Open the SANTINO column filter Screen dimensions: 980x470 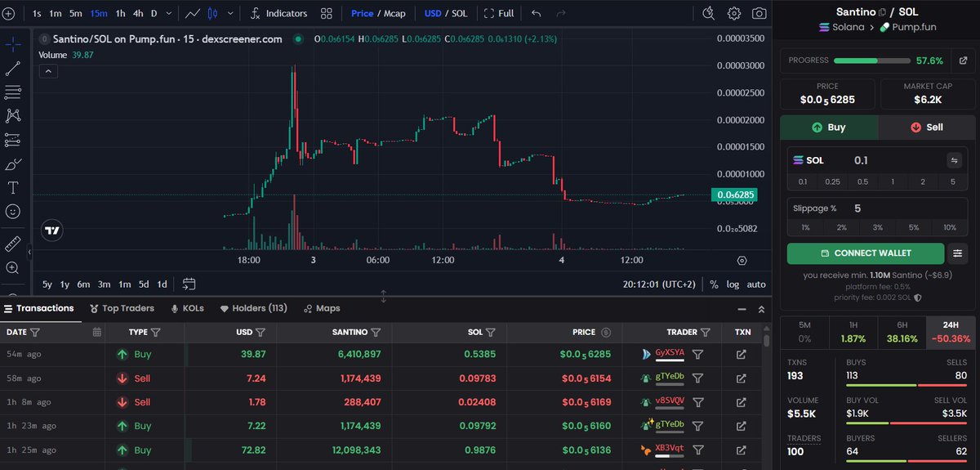click(375, 333)
